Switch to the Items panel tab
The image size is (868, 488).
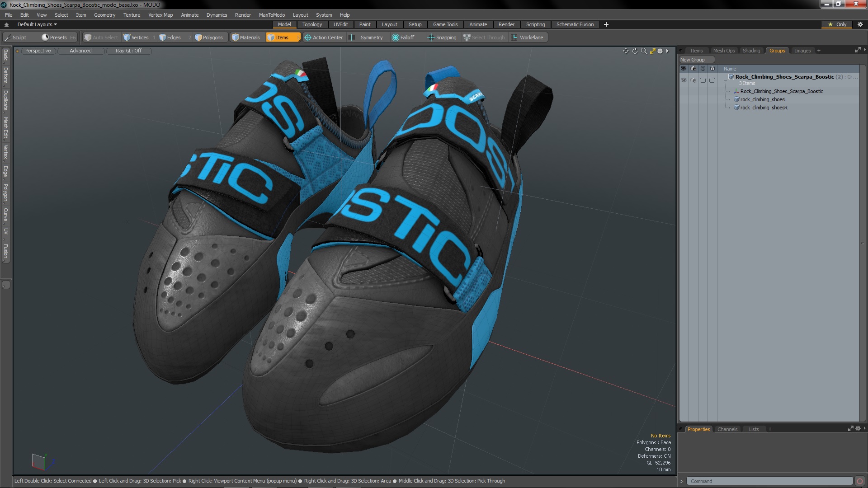pyautogui.click(x=696, y=51)
